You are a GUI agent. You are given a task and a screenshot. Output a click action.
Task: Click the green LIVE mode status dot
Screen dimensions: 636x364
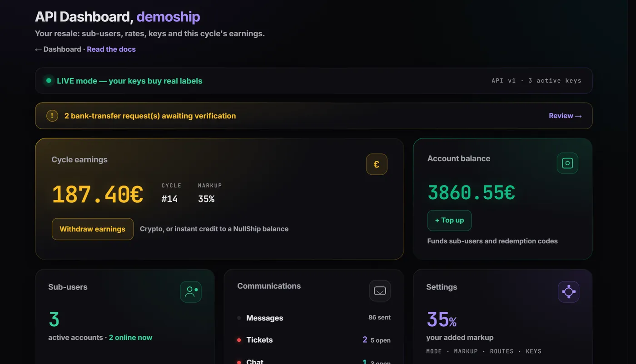[x=49, y=81]
